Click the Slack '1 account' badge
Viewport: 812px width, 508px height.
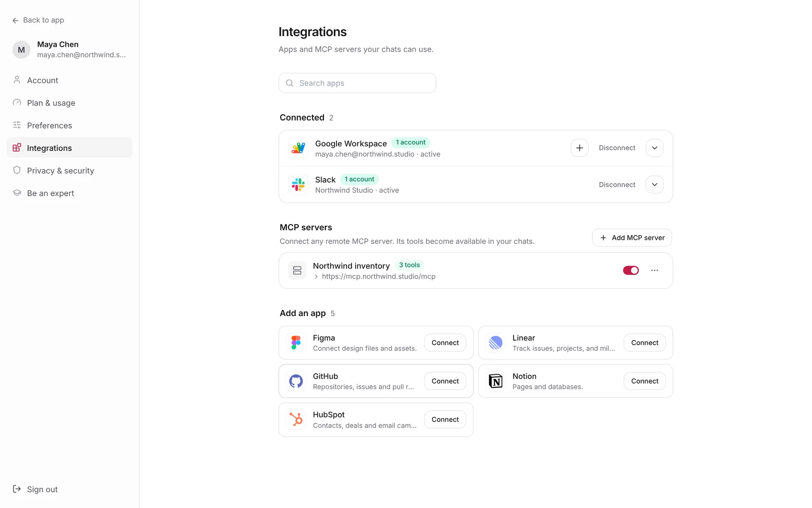[359, 179]
